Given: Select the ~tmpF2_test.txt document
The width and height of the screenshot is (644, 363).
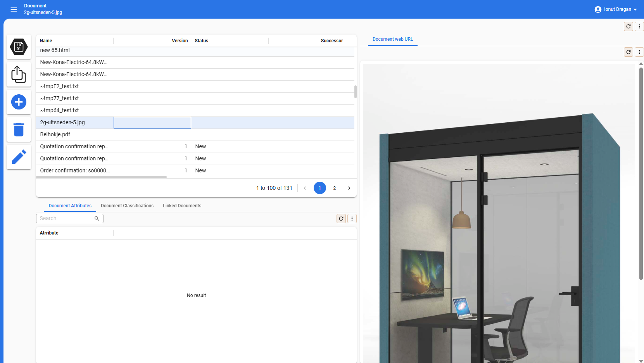Looking at the screenshot, I should click(x=195, y=86).
